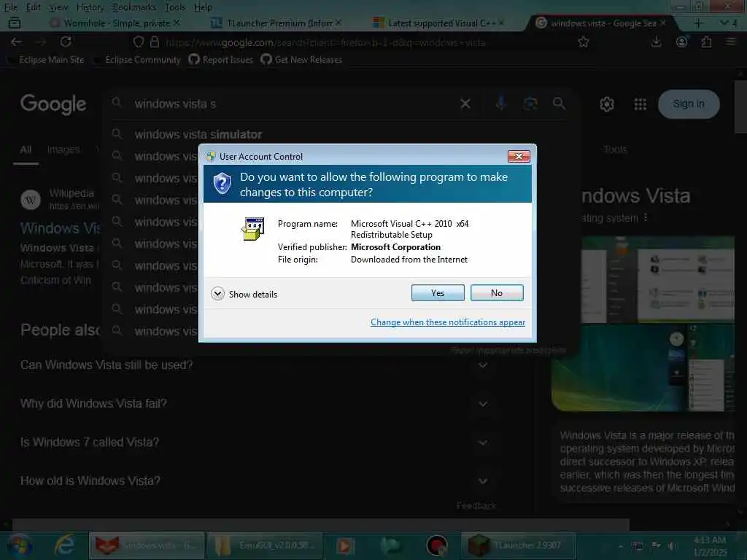Reload the page with the refresh icon
The image size is (747, 560).
pos(66,42)
